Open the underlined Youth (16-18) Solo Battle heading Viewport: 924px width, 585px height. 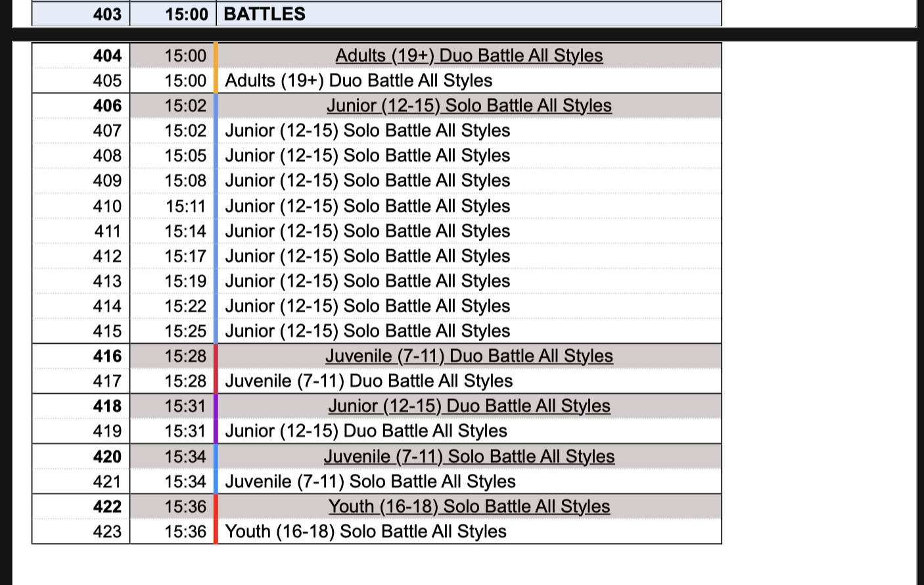click(x=469, y=507)
